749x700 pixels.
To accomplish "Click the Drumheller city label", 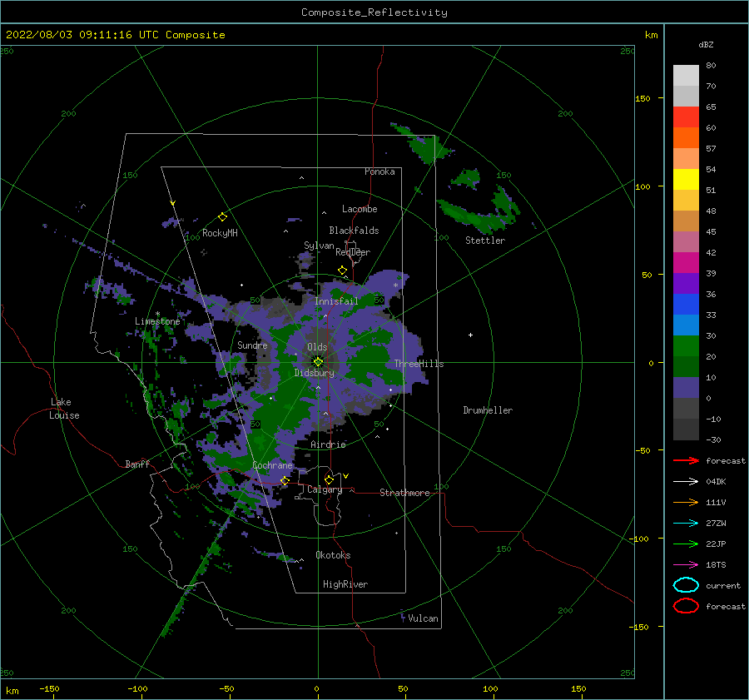I will [x=488, y=410].
